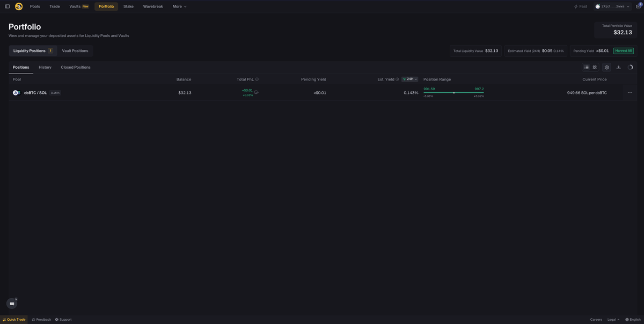644x324 pixels.
Task: Click the Balance column header
Action: click(x=184, y=79)
